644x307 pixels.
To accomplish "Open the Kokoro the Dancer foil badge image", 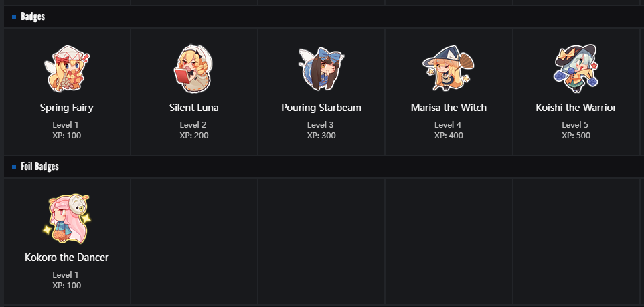I will point(66,218).
